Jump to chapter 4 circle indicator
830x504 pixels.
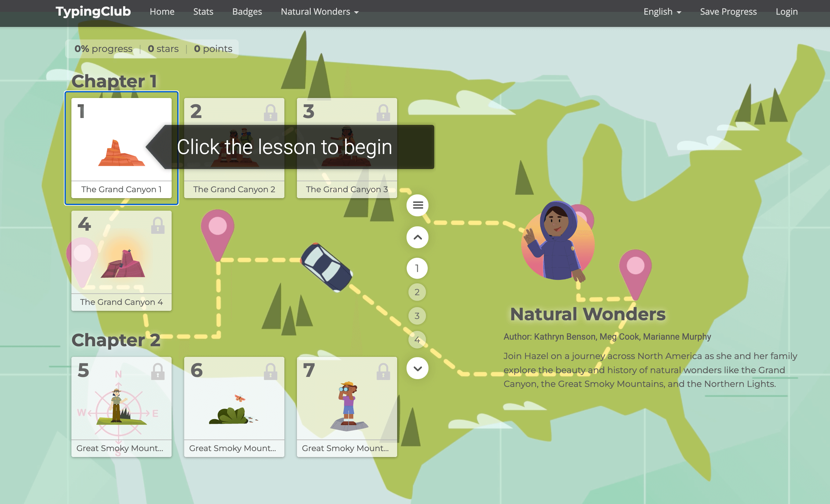[417, 340]
